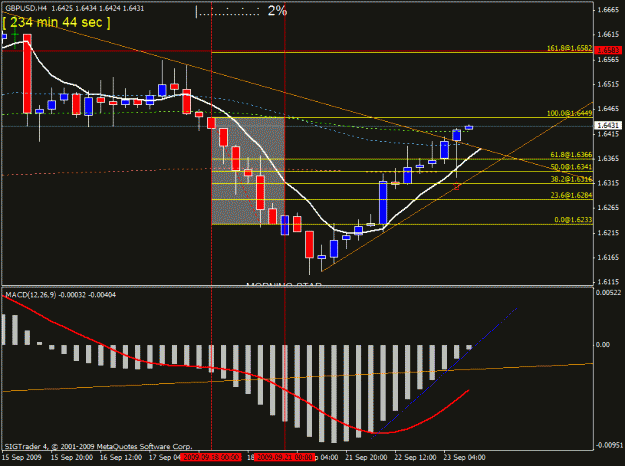Click the -0.00951 MACD scale value
Image resolution: width=625 pixels, height=466 pixels.
click(609, 445)
